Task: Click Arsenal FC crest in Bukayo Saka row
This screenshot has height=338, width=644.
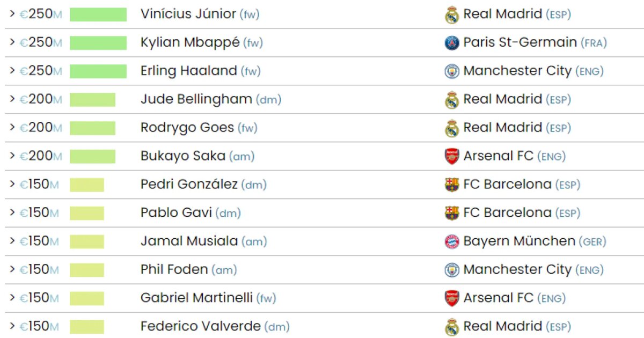Action: point(452,156)
